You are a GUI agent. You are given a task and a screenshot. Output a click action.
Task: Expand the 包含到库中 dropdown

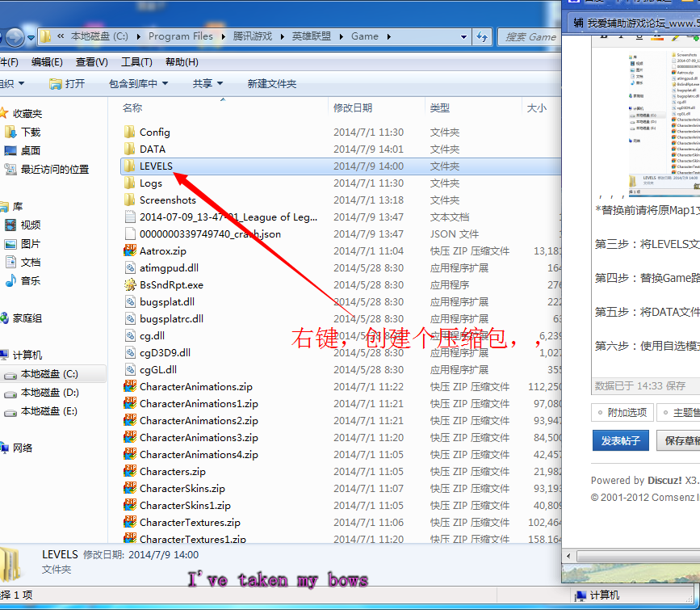(x=138, y=83)
